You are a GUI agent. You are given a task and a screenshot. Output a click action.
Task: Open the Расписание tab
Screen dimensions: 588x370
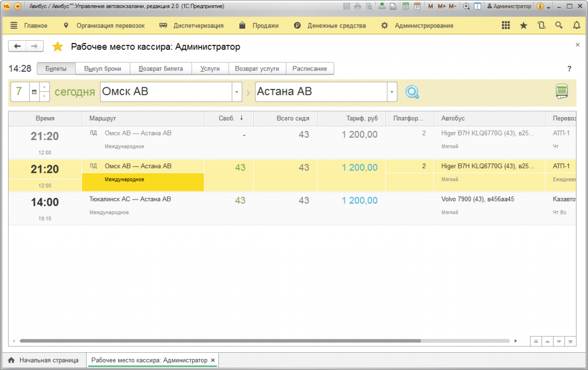pyautogui.click(x=310, y=68)
